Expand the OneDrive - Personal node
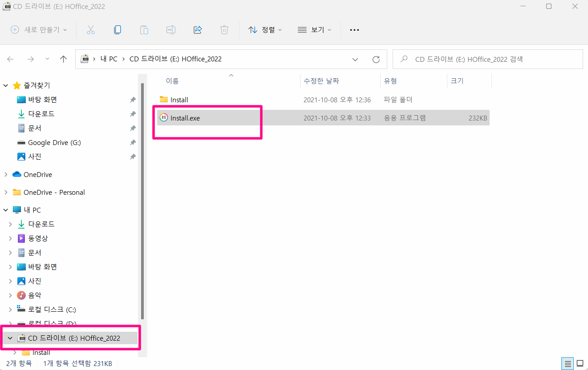Screen dimensions: 588x370 click(6, 193)
